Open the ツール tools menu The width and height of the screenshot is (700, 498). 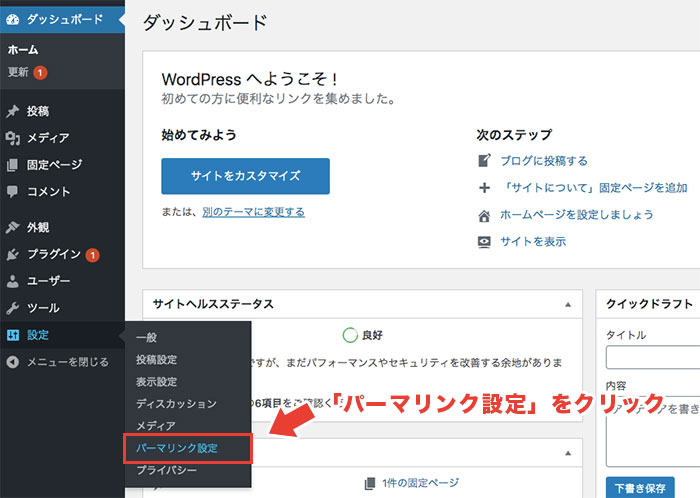click(x=62, y=308)
